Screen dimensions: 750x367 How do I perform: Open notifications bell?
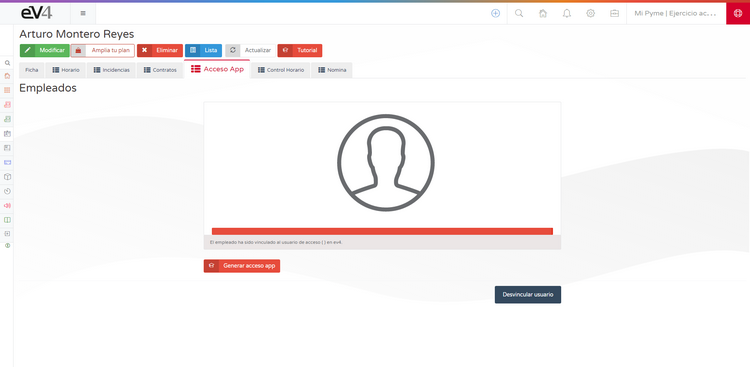click(567, 13)
